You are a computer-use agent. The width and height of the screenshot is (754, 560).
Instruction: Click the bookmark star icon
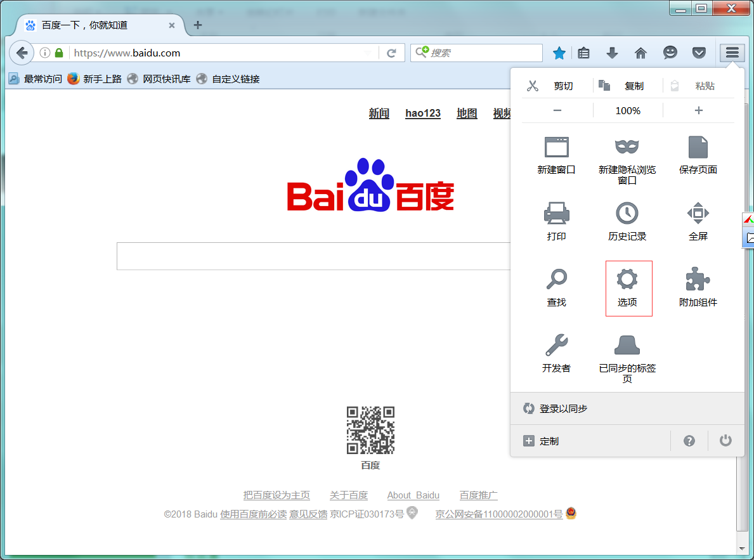click(x=559, y=53)
